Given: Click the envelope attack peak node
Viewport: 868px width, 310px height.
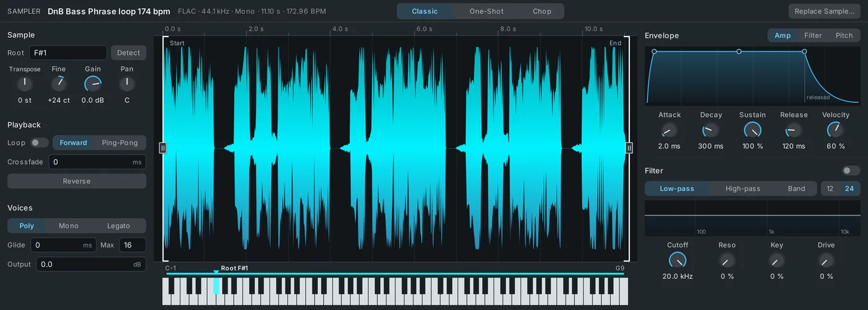Looking at the screenshot, I should coord(654,51).
